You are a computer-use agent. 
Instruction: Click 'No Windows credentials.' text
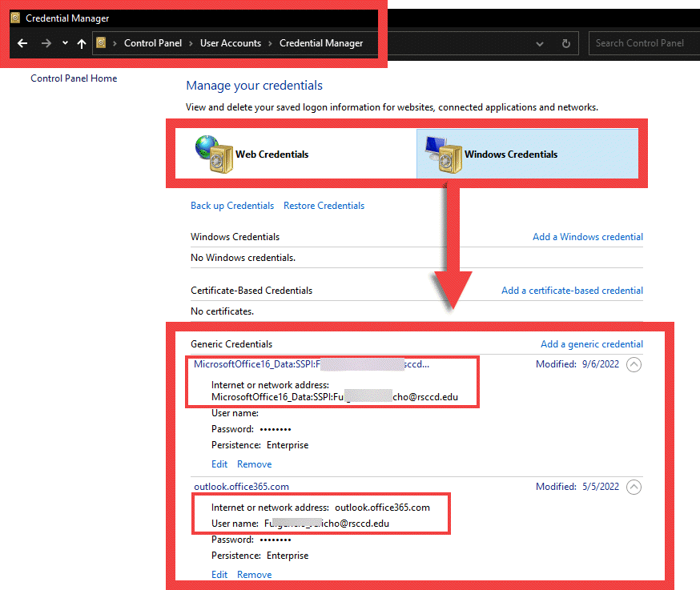tap(243, 258)
